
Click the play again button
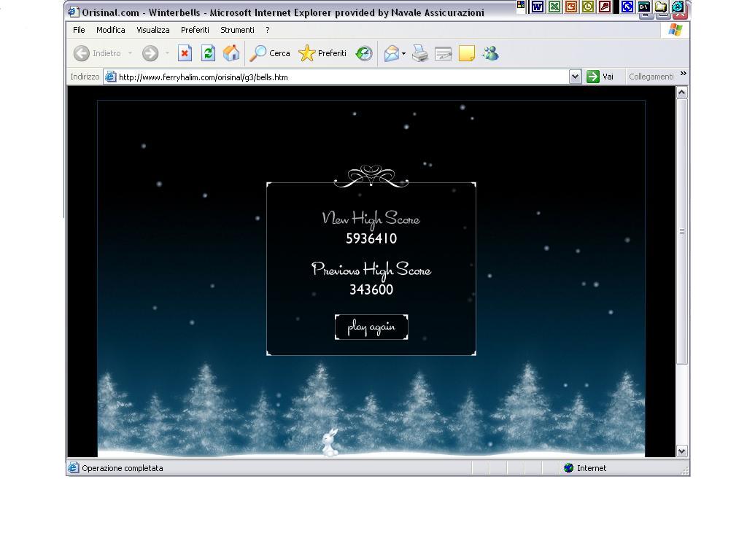click(371, 327)
